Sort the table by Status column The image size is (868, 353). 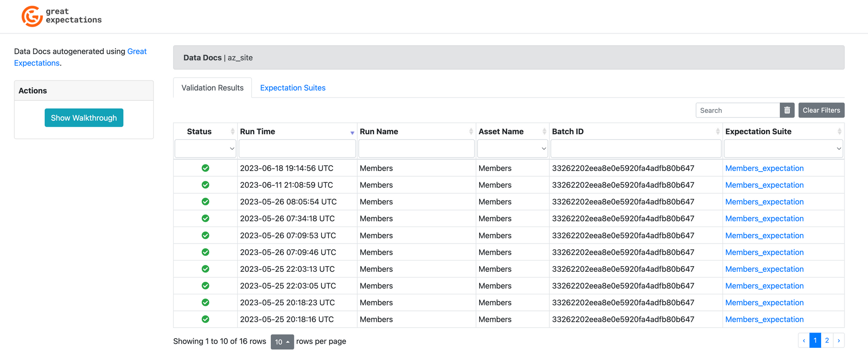tap(205, 132)
